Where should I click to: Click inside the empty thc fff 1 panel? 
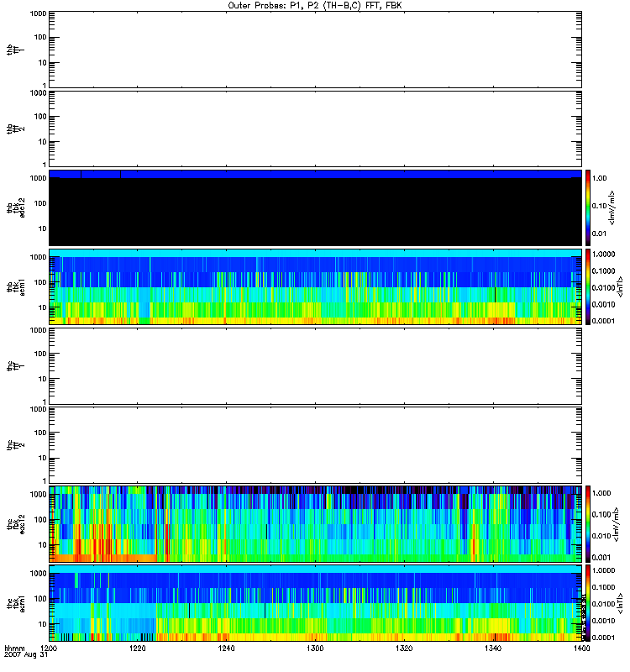[x=315, y=365]
